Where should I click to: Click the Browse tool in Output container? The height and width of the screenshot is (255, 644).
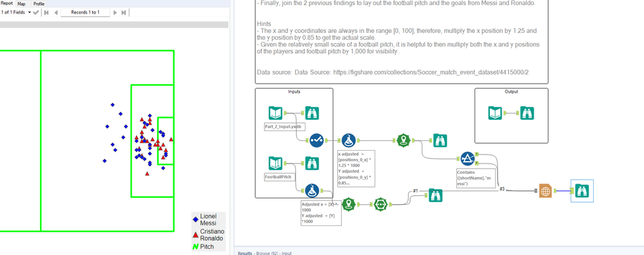527,113
